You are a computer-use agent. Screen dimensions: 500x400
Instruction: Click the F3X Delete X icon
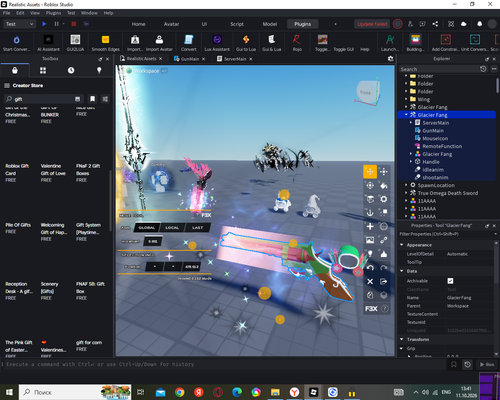(370, 281)
